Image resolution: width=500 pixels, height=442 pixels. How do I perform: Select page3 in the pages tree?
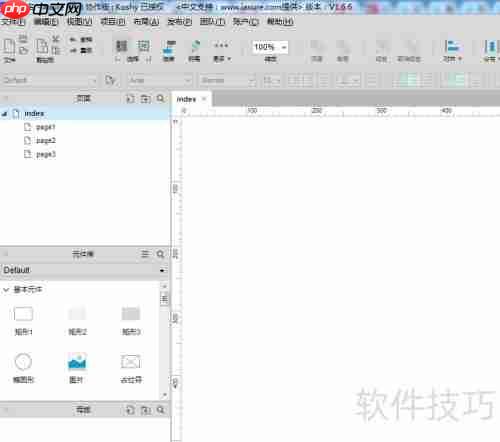46,154
